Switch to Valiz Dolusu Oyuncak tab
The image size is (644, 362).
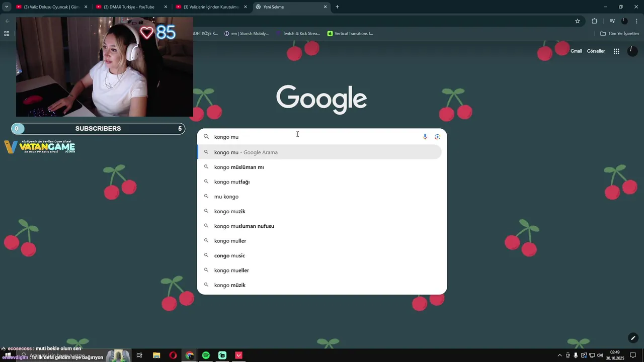tap(51, 7)
